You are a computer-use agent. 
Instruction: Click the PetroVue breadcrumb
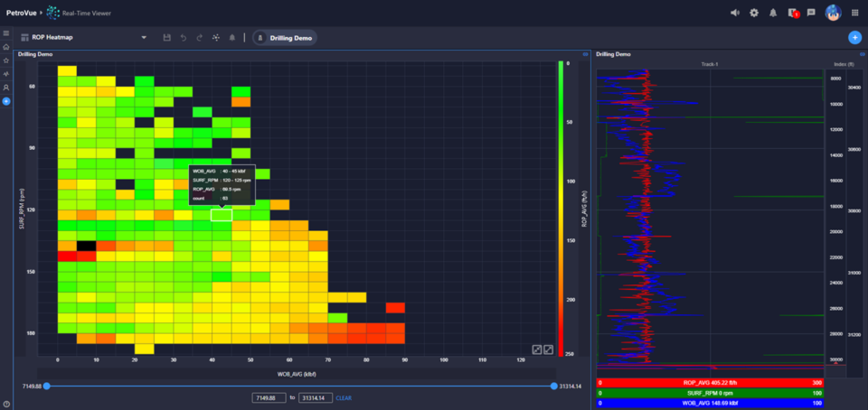24,13
